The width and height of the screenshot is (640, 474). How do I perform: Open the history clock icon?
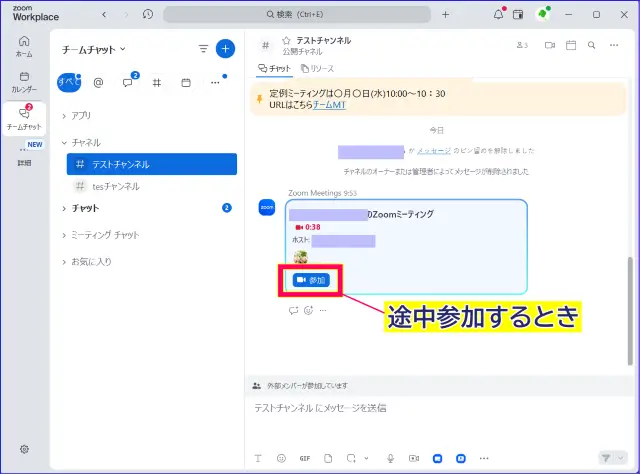(x=148, y=14)
